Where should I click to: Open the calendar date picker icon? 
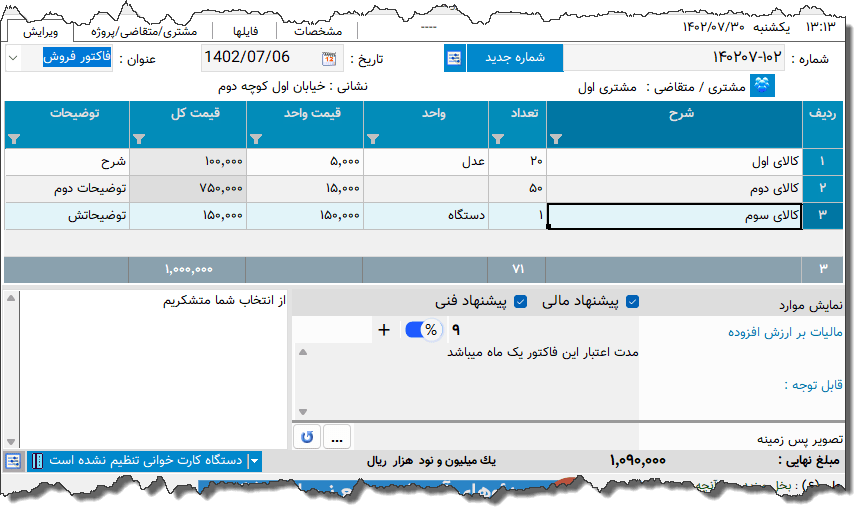(329, 58)
